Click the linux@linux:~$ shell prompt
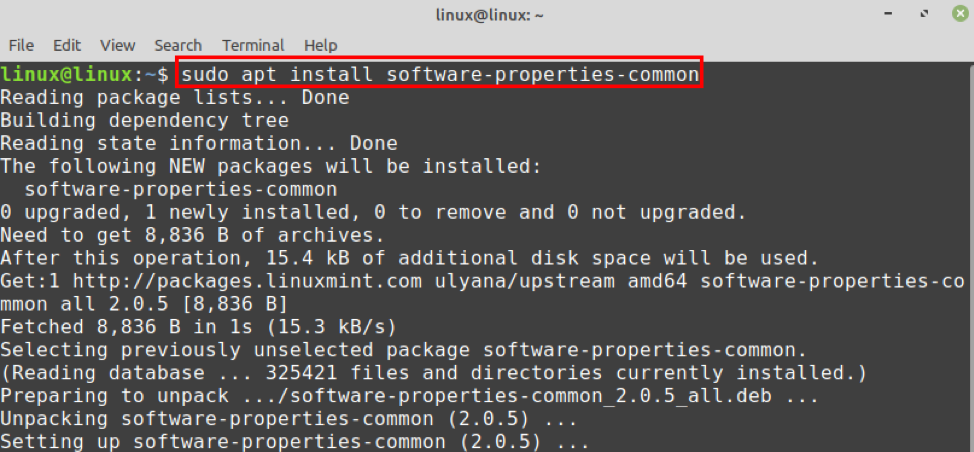The image size is (974, 452). (85, 74)
